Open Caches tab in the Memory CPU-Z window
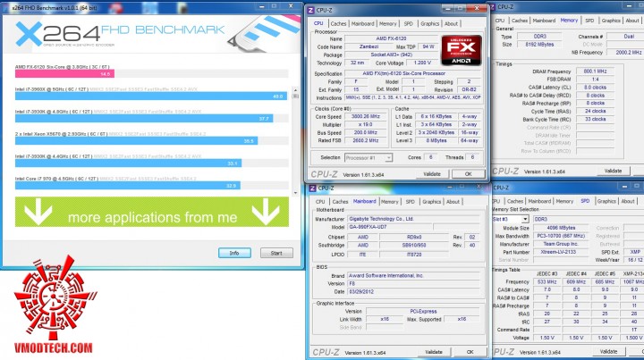644x360 pixels. (519, 21)
